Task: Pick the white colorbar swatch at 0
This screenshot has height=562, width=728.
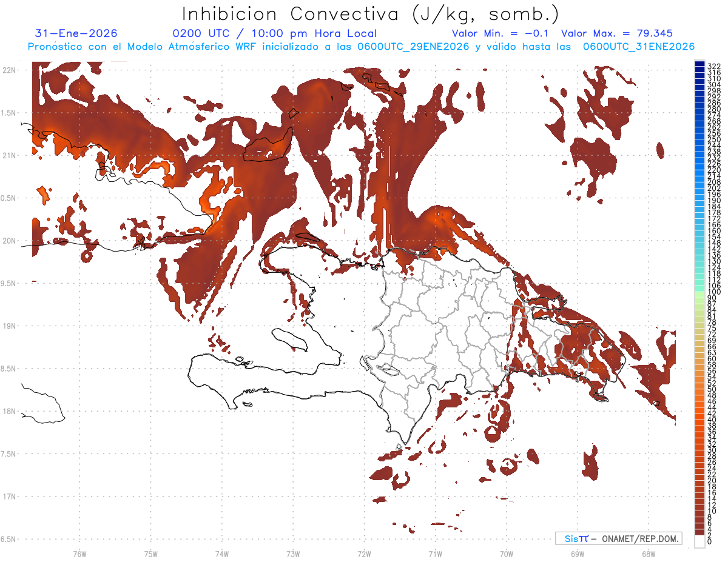Action: 700,541
